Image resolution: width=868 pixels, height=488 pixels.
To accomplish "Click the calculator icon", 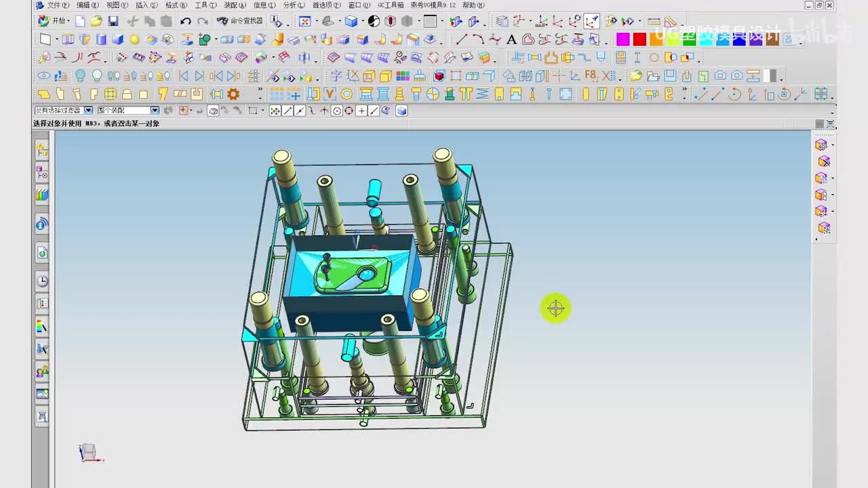I will pyautogui.click(x=620, y=58).
